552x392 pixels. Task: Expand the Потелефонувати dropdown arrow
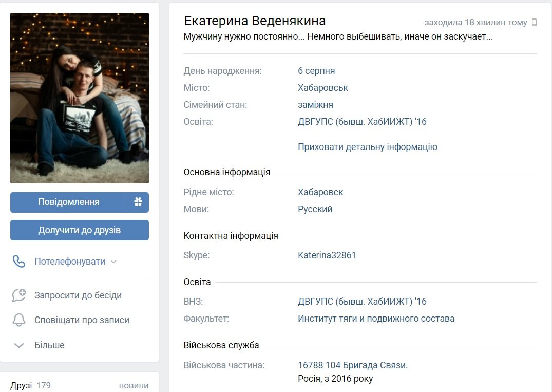coord(113,262)
